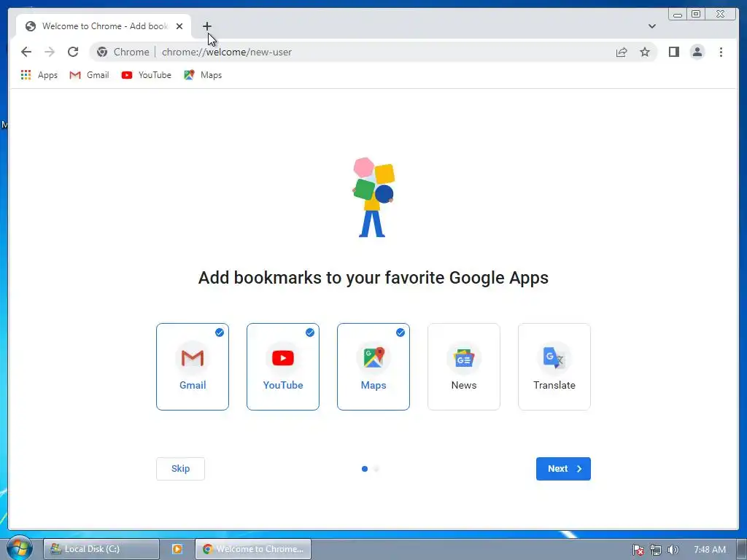Open the Gmail bookmark in bookmarks bar
This screenshot has height=560, width=747.
(x=89, y=75)
